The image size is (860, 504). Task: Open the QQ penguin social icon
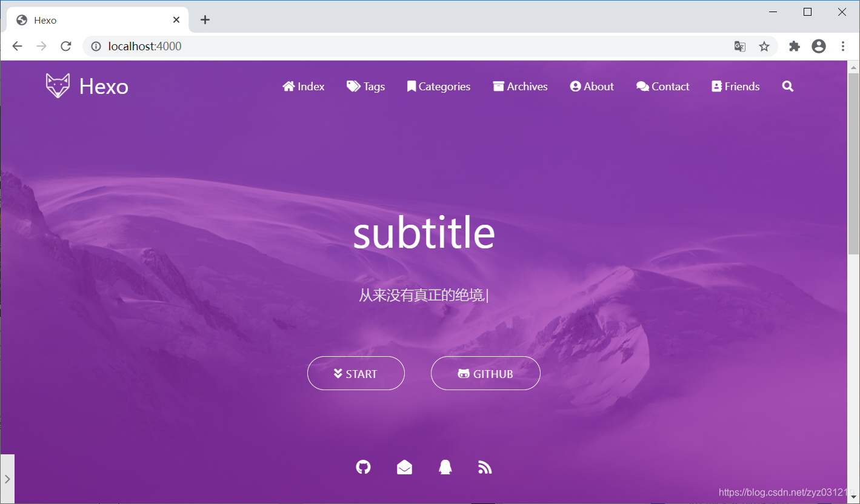tap(445, 467)
